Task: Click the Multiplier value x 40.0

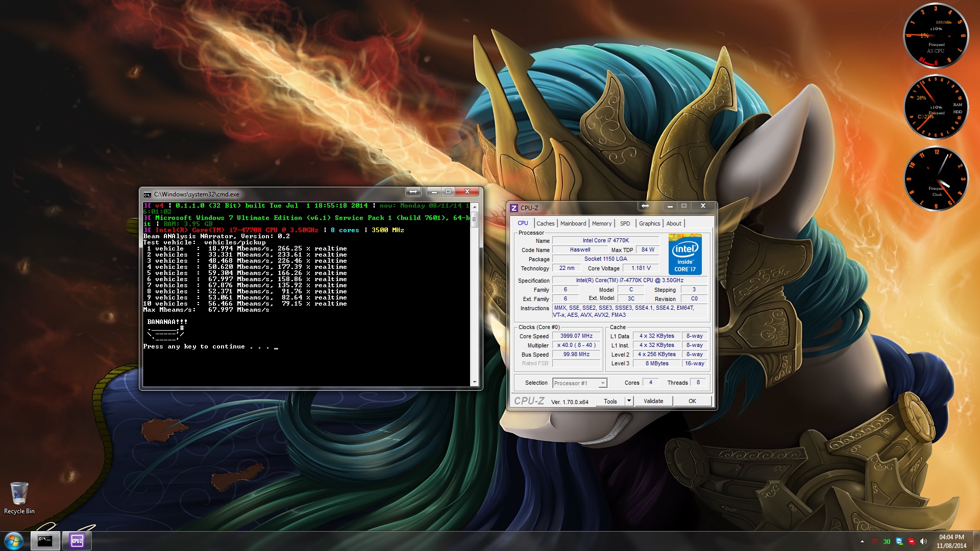Action: (x=576, y=345)
